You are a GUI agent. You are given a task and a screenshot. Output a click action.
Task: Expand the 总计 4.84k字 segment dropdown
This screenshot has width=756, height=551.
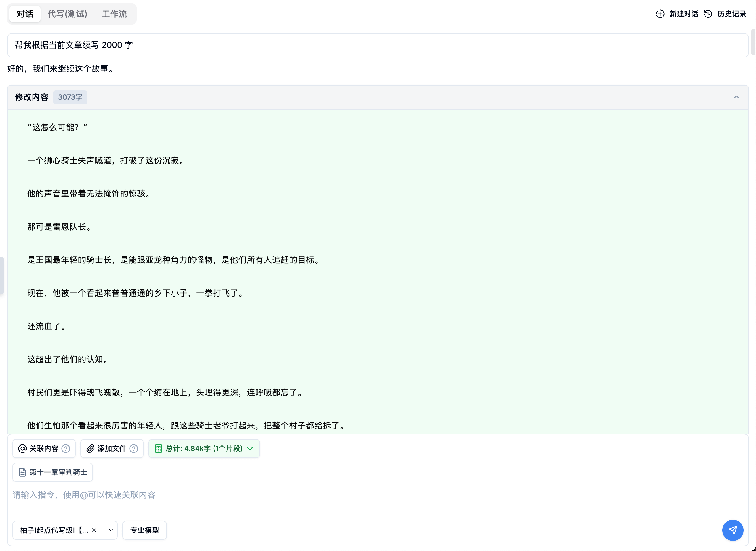(250, 449)
